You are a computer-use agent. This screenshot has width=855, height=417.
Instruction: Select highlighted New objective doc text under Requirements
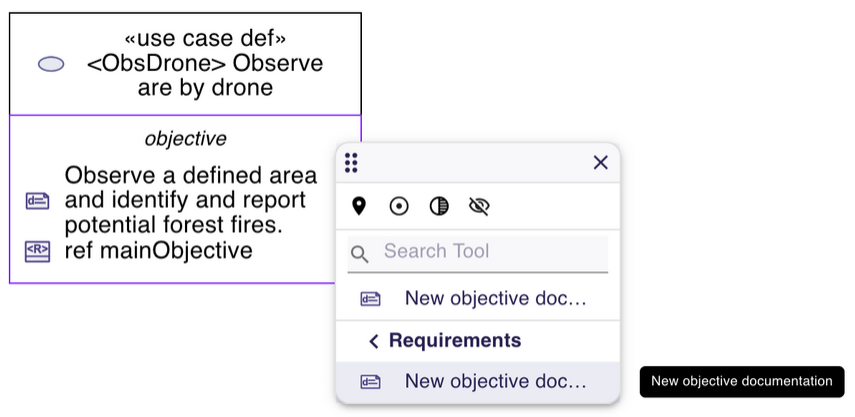tap(495, 381)
